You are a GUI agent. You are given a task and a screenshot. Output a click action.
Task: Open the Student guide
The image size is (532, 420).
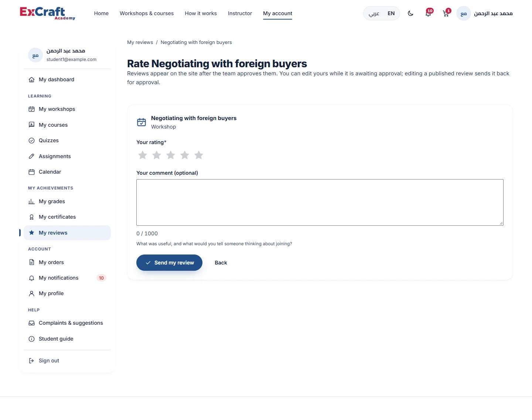point(67,339)
